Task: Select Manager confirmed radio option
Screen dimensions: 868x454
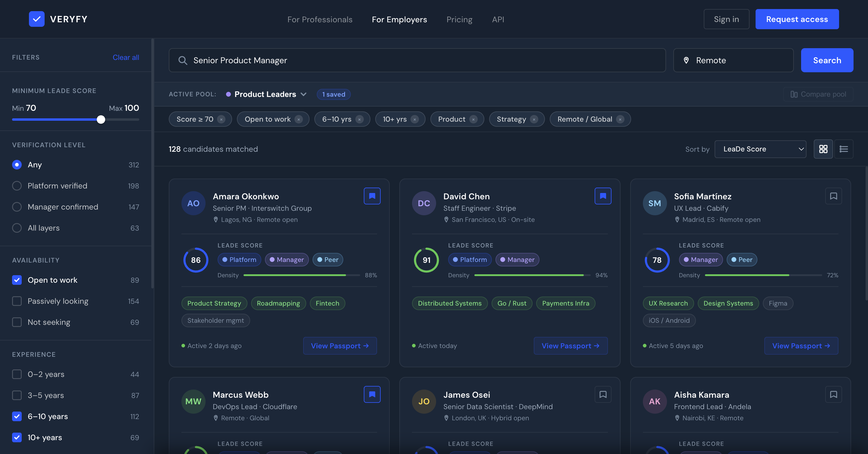Action: tap(17, 207)
